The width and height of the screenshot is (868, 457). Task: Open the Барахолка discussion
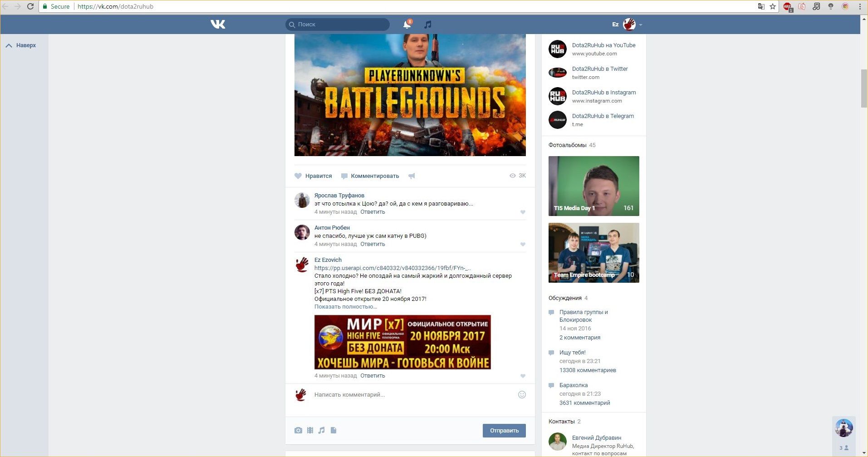click(574, 385)
